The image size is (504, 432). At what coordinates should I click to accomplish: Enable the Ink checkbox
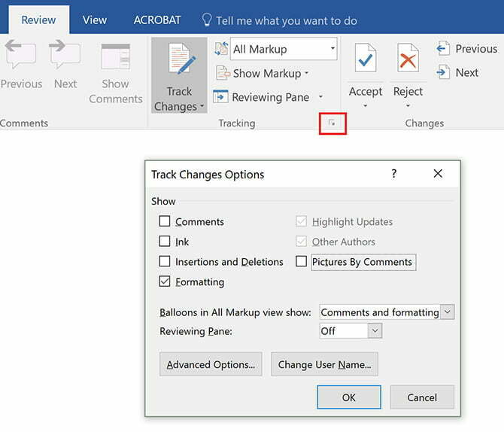[165, 242]
